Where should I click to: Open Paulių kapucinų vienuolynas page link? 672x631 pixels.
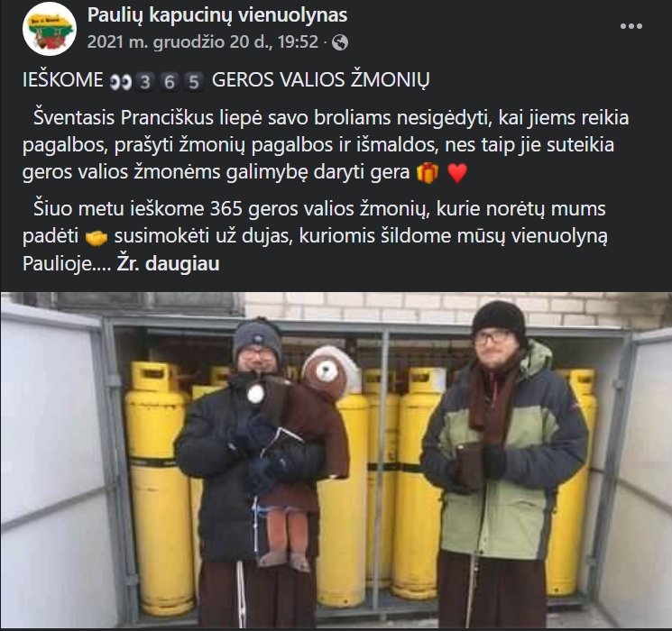click(216, 15)
